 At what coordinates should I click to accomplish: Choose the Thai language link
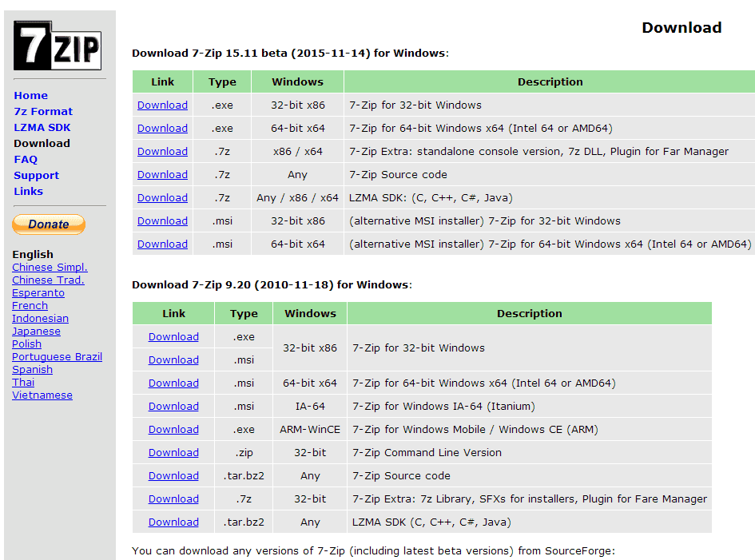pos(23,383)
